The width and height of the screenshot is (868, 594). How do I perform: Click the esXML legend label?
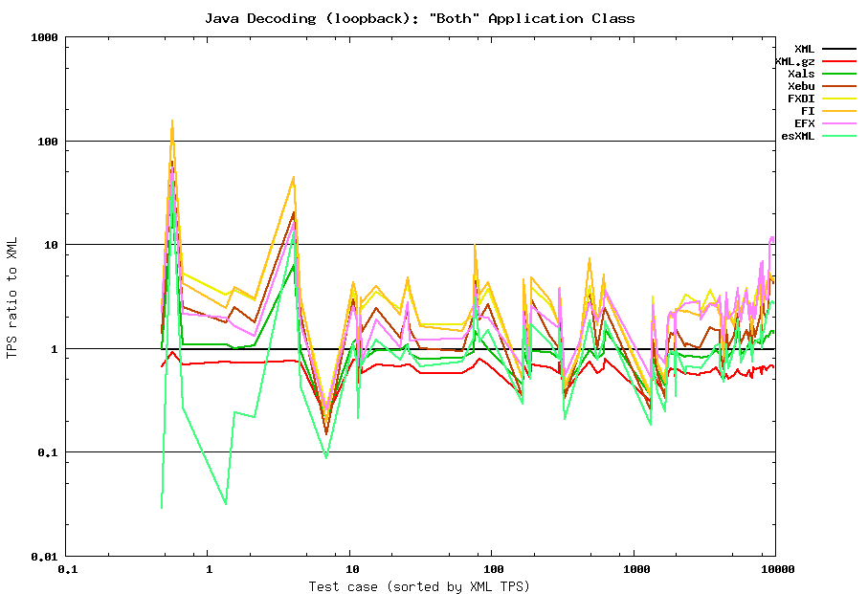tap(798, 136)
